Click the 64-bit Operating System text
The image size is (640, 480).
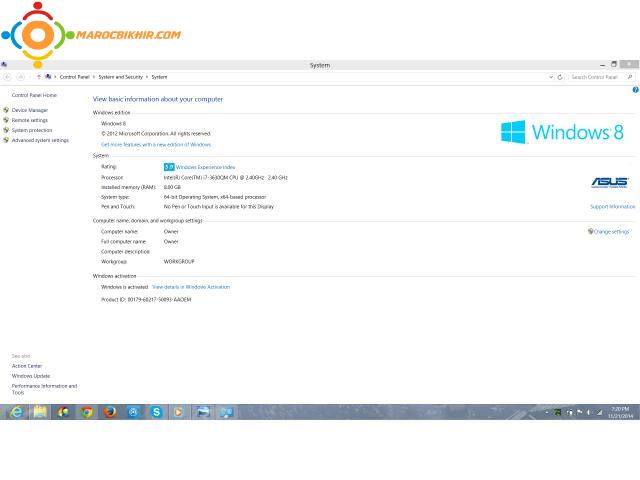[215, 197]
